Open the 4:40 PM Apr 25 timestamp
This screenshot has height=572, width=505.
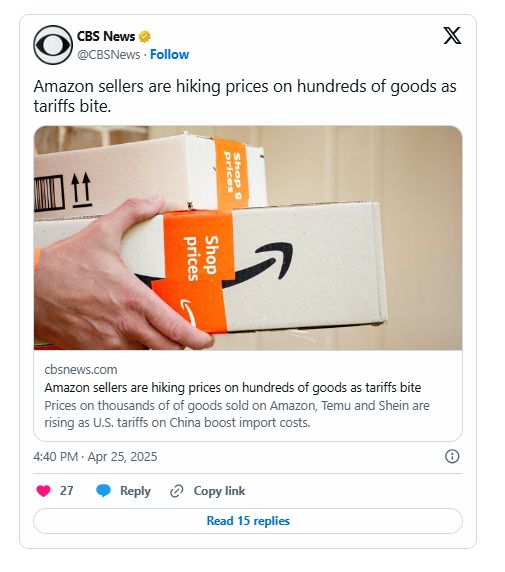pyautogui.click(x=95, y=457)
